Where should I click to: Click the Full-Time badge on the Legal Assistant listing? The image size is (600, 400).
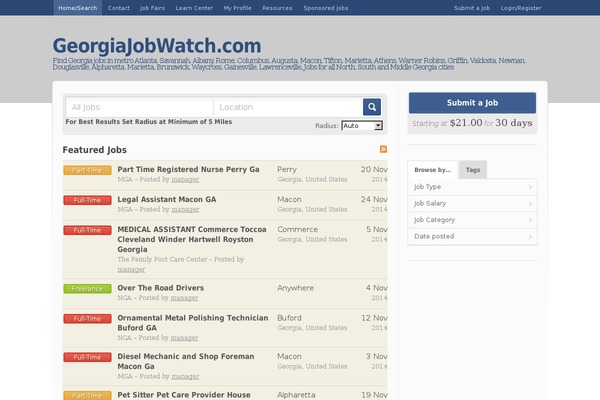(x=87, y=200)
